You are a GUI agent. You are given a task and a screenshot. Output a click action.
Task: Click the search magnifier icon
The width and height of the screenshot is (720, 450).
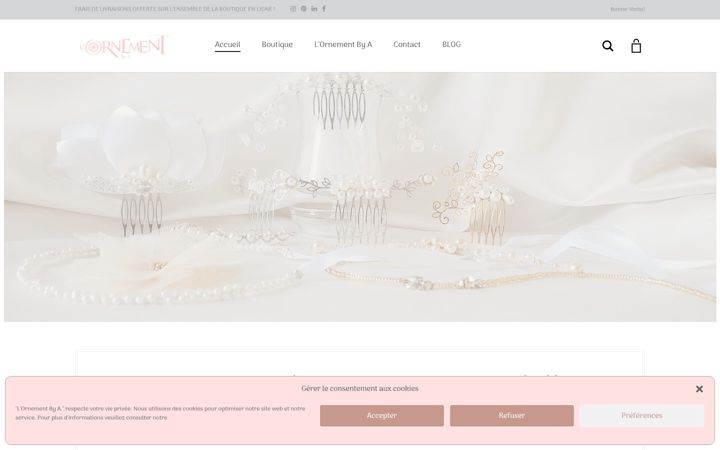coord(608,46)
